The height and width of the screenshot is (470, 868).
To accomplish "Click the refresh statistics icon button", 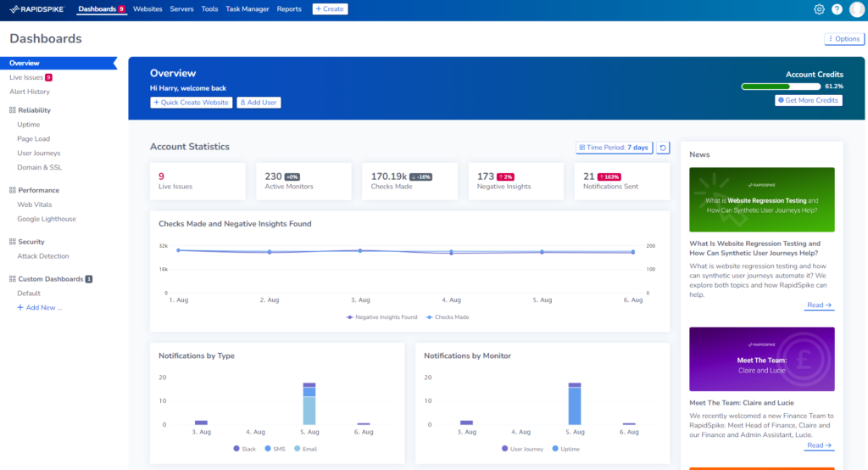I will click(x=663, y=148).
